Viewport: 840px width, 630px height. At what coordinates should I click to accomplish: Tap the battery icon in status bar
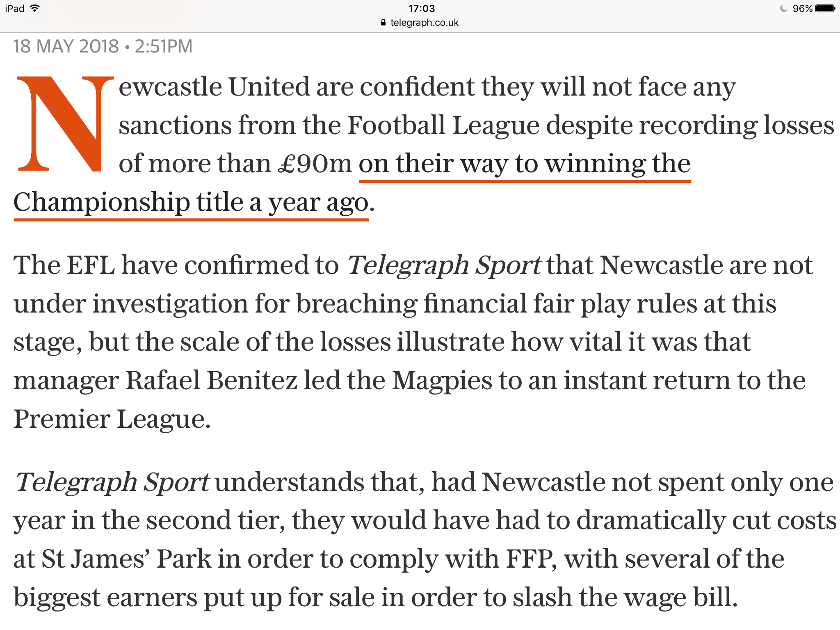825,9
